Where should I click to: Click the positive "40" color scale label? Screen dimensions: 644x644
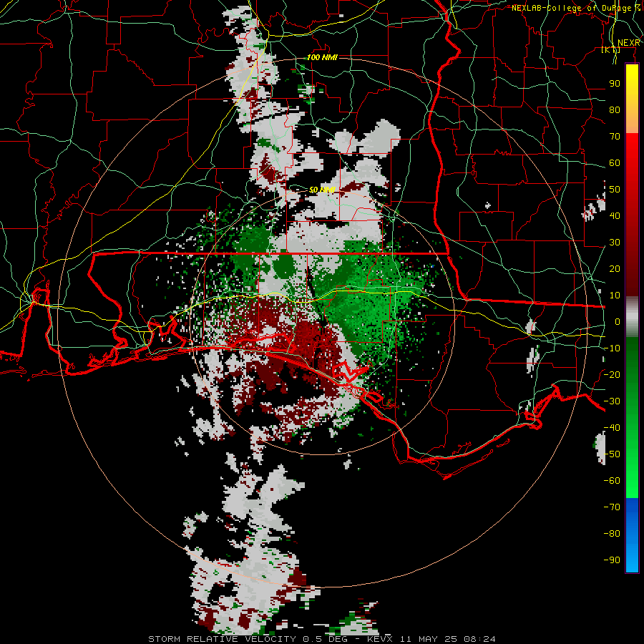tap(615, 216)
